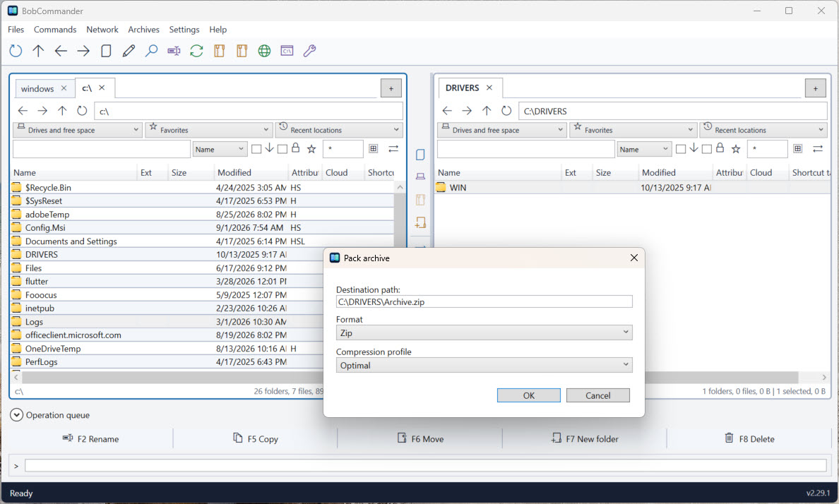Click the new folder icon in the middle strip
The image size is (839, 504).
tap(421, 222)
